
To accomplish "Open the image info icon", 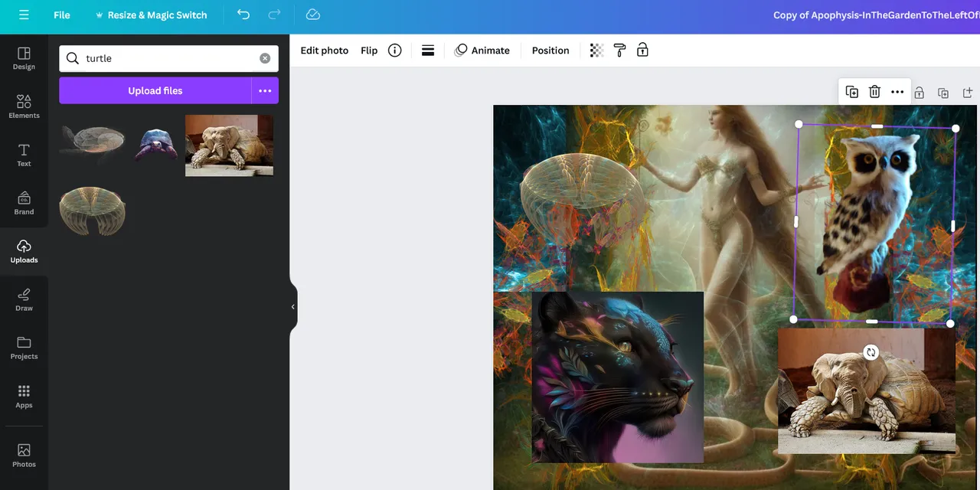I will 394,51.
